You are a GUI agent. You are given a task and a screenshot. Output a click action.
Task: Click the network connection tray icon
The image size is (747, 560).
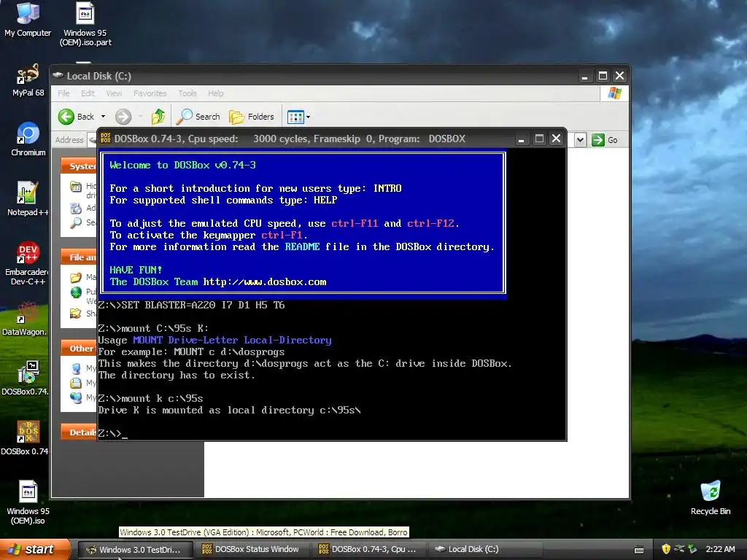coord(680,549)
